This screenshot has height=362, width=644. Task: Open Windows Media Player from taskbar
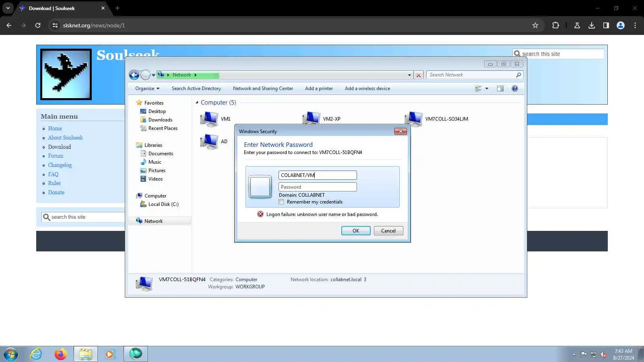tap(110, 354)
